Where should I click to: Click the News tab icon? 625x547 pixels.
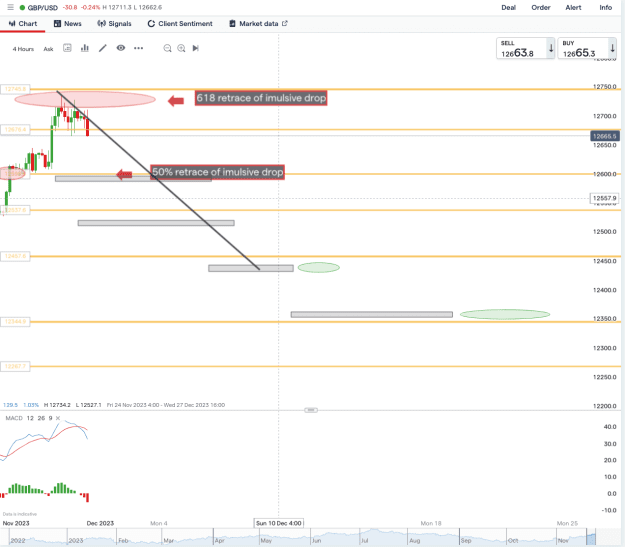pos(57,24)
